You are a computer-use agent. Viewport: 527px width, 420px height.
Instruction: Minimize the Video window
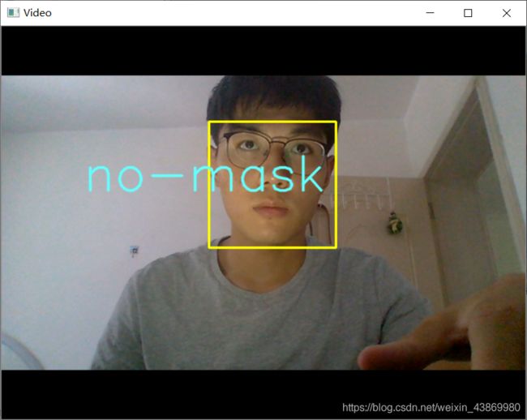coord(431,13)
